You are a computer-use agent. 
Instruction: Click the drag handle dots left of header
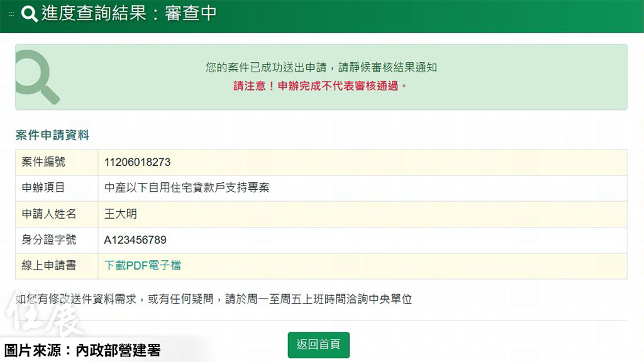coord(11,14)
